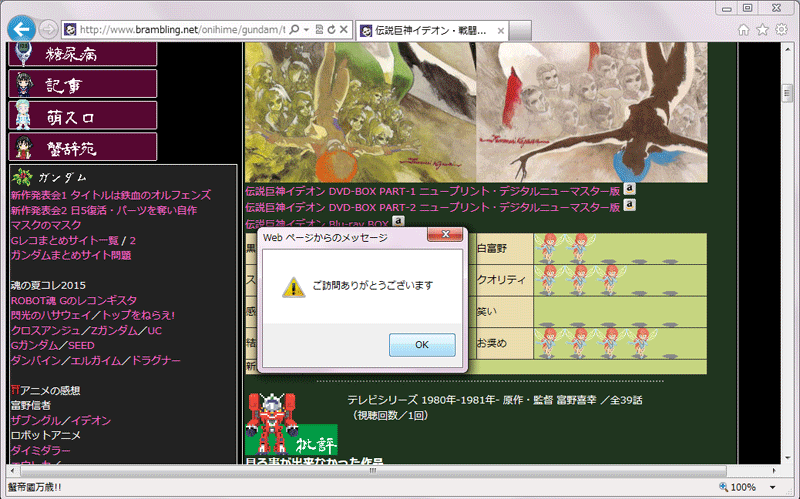Click Amazon icon next to DVD-BOX PART-1
The width and height of the screenshot is (800, 499).
pyautogui.click(x=630, y=189)
